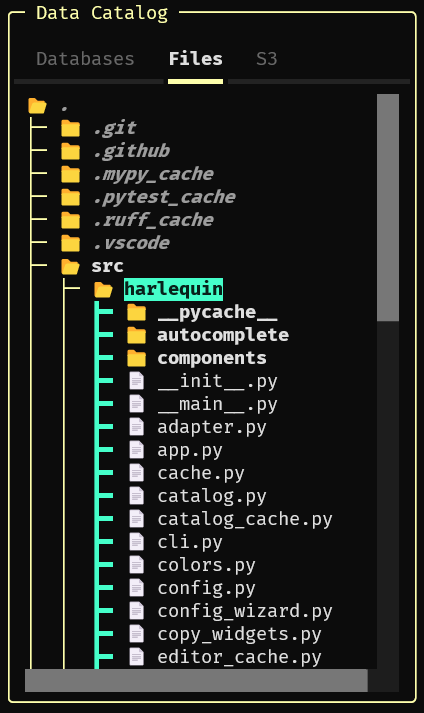
Task: Select the app.py file name
Action: [x=190, y=450]
